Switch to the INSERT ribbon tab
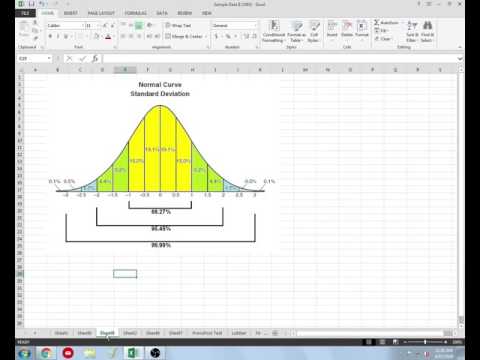480x360 pixels. pyautogui.click(x=70, y=13)
